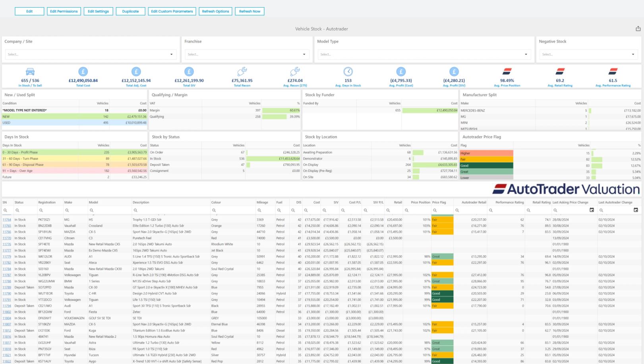The height and width of the screenshot is (364, 644).
Task: Sort by Performance Rating column header
Action: (510, 202)
